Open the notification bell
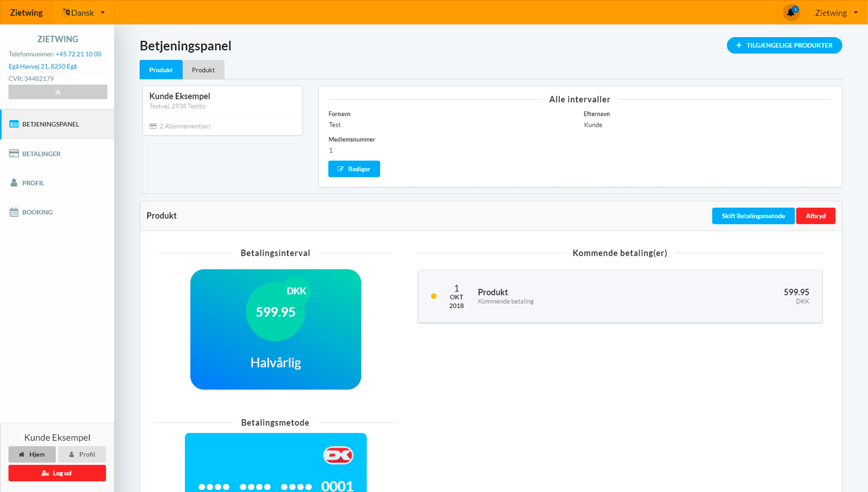 click(791, 12)
